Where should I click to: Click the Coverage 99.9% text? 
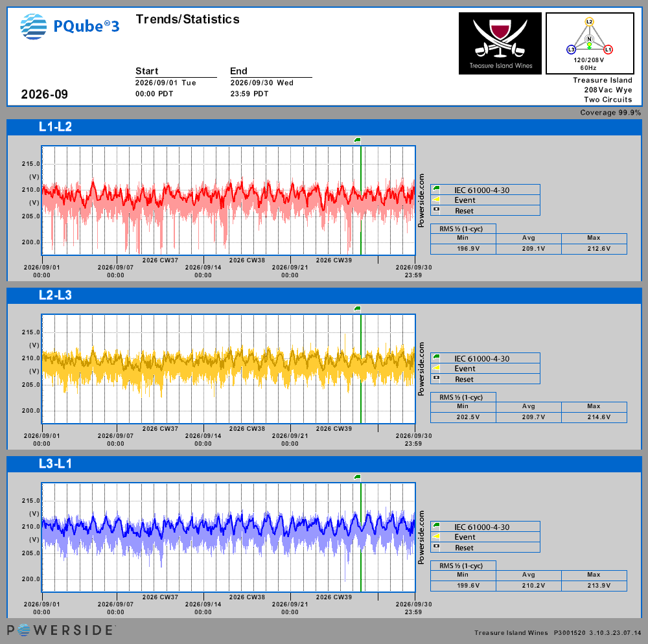tap(610, 112)
